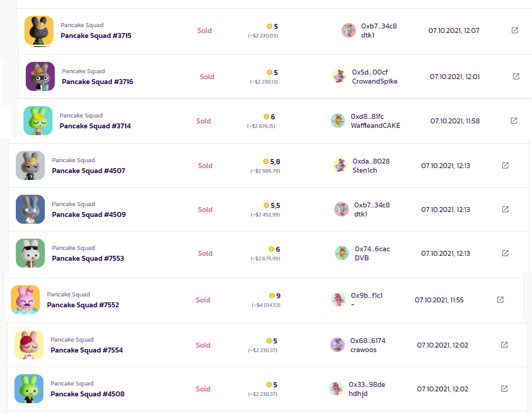This screenshot has width=532, height=414.
Task: Open external link for Pancake Squad #3716
Action: 516,77
